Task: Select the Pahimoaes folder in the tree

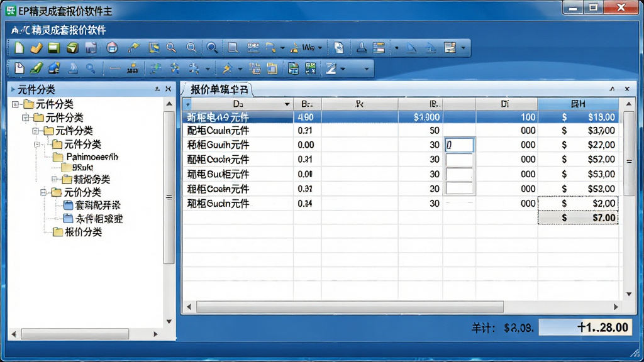Action: tap(86, 156)
